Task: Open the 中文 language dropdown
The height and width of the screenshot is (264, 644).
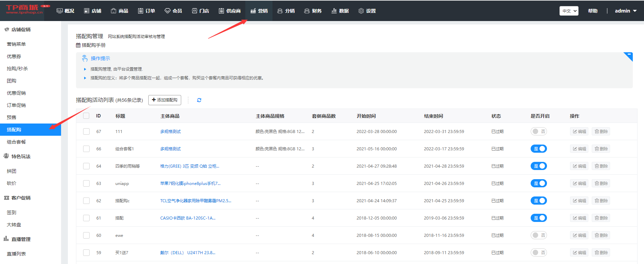Action: pyautogui.click(x=569, y=11)
